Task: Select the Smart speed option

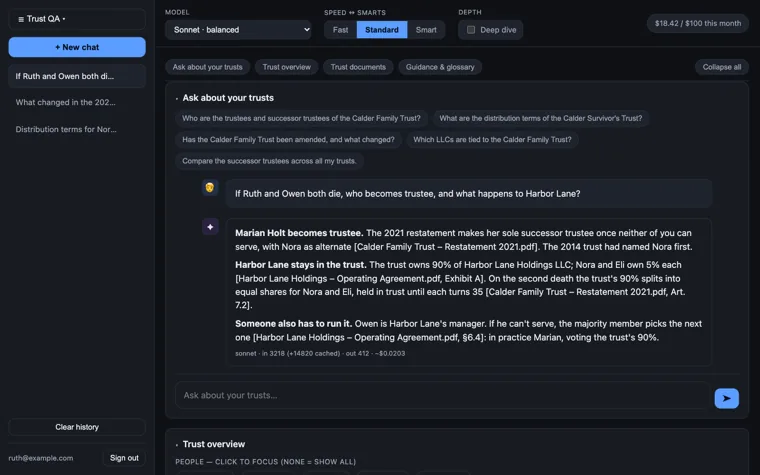Action: point(426,30)
